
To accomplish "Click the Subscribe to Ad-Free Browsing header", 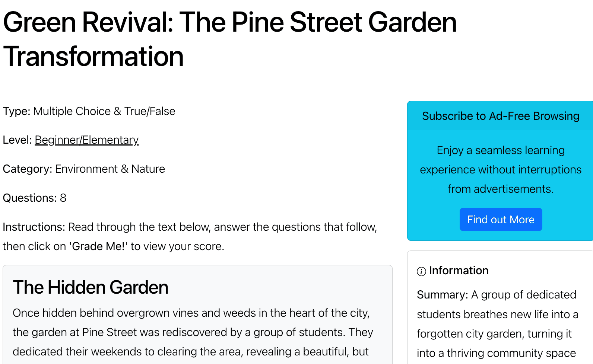I will tap(500, 116).
